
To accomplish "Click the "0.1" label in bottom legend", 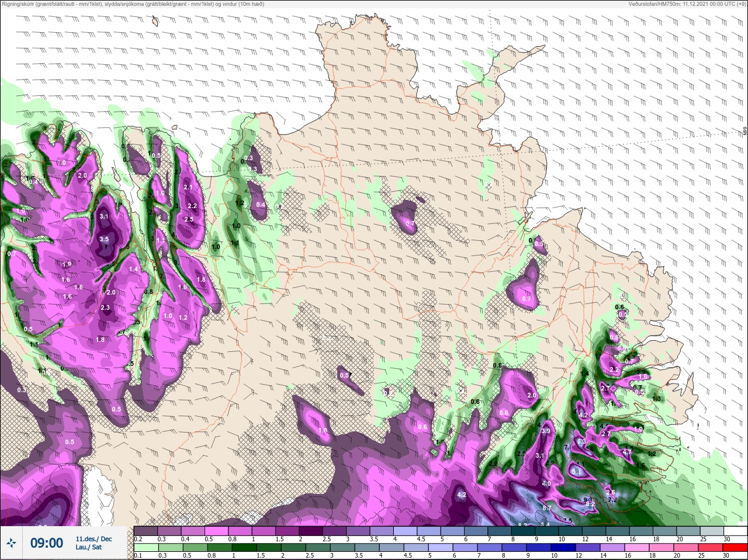I will pyautogui.click(x=138, y=556).
